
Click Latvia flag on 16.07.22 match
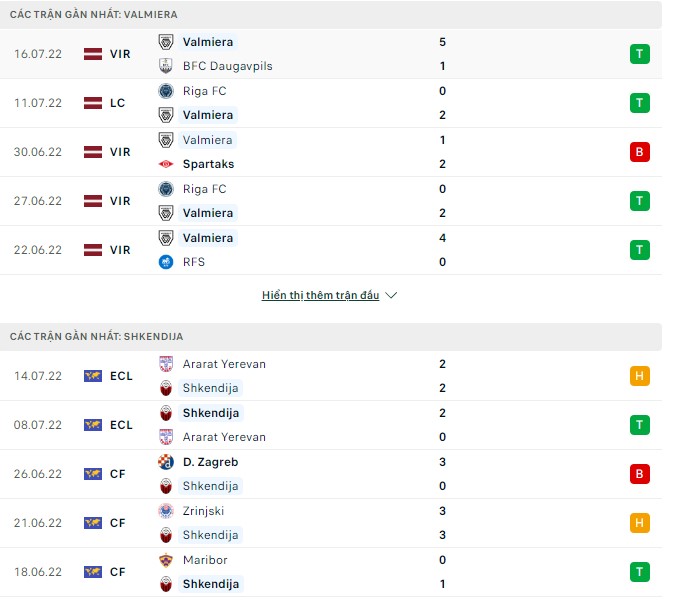pos(93,54)
